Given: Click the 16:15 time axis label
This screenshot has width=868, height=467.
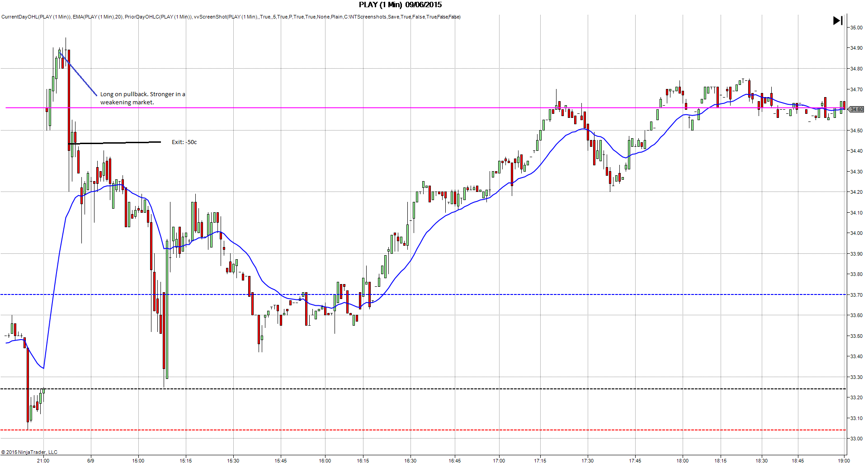Looking at the screenshot, I should [x=363, y=461].
